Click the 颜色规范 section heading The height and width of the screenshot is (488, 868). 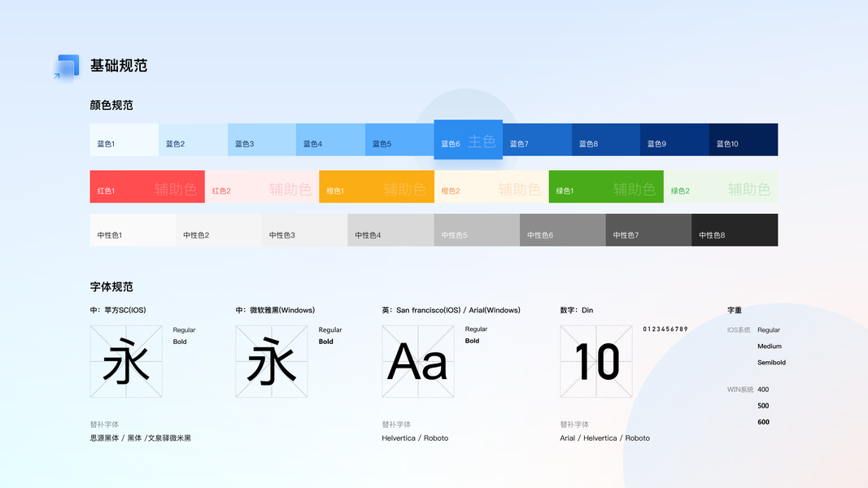tap(111, 105)
